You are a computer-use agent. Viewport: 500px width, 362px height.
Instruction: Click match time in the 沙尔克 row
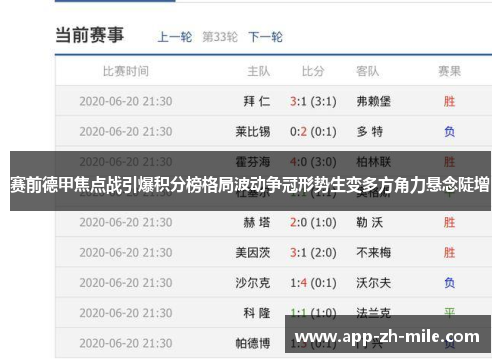pyautogui.click(x=126, y=283)
